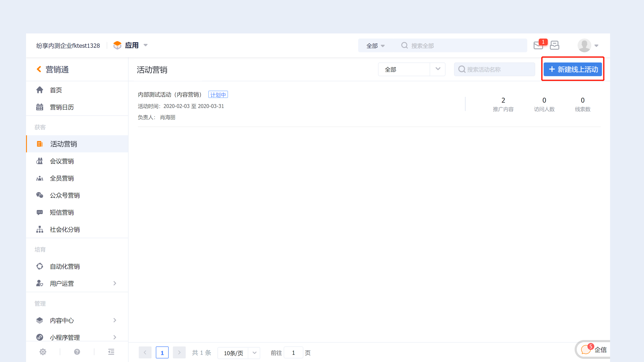Viewport: 644px width, 362px height.
Task: Open settings gear in sidebar footer
Action: (x=43, y=352)
